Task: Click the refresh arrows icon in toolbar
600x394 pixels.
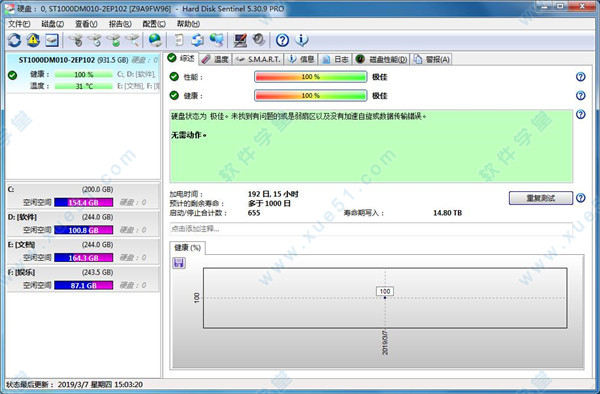Action: tap(15, 40)
